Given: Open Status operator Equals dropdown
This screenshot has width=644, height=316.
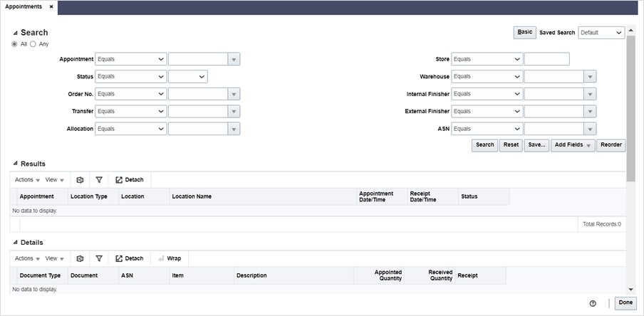Looking at the screenshot, I should [130, 76].
